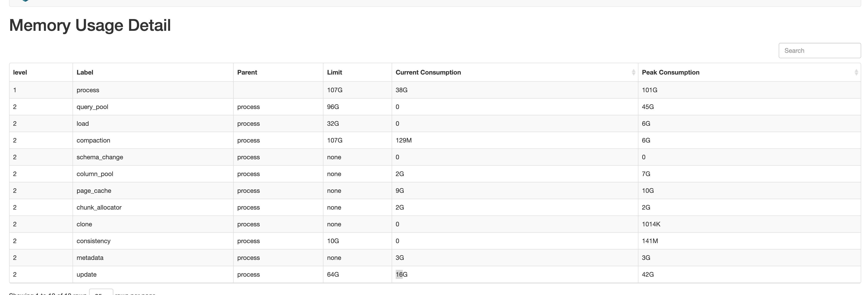This screenshot has width=868, height=295.
Task: Click the Memory Usage Detail heading
Action: pos(90,25)
